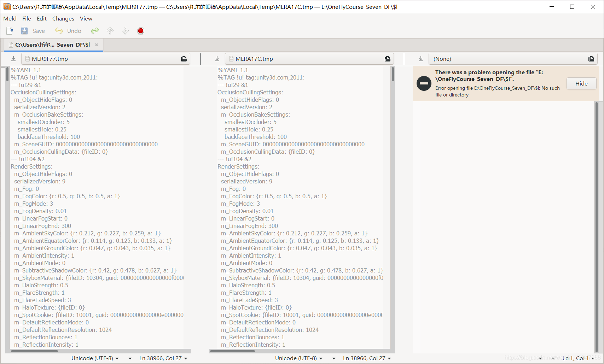The width and height of the screenshot is (604, 364).
Task: Click "OcclusionCullingSettings:" line in left pane
Action: pos(43,92)
